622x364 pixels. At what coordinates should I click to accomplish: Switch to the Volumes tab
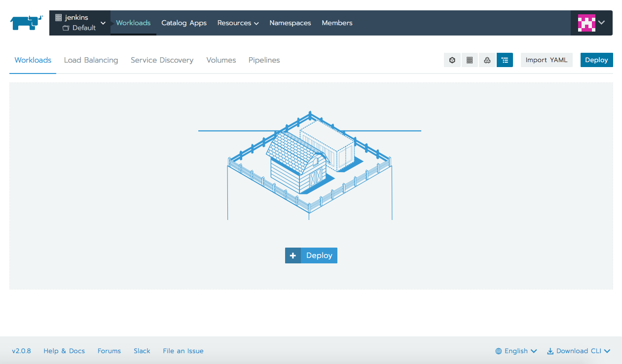click(221, 60)
